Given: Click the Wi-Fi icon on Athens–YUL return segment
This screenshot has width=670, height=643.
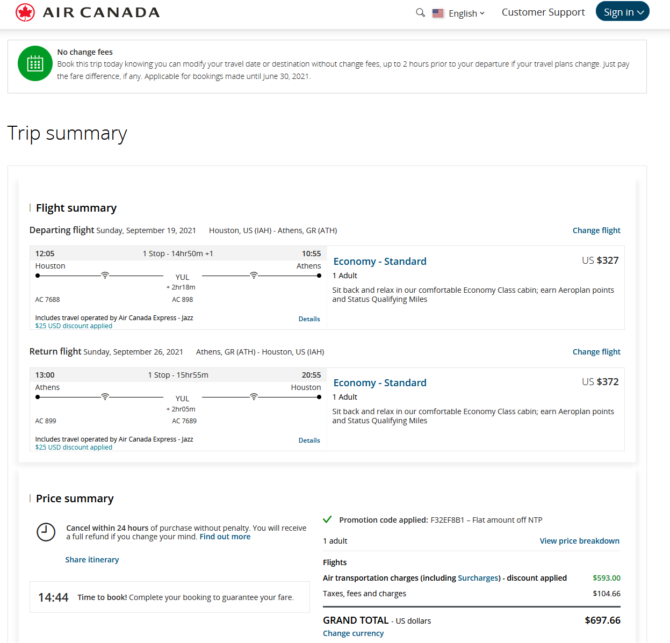Looking at the screenshot, I should pos(105,396).
